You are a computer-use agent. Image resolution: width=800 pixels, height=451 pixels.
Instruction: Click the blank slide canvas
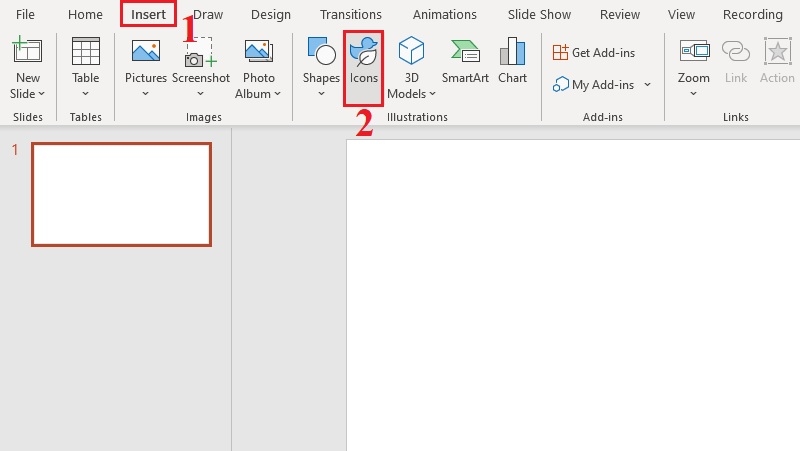[573, 295]
